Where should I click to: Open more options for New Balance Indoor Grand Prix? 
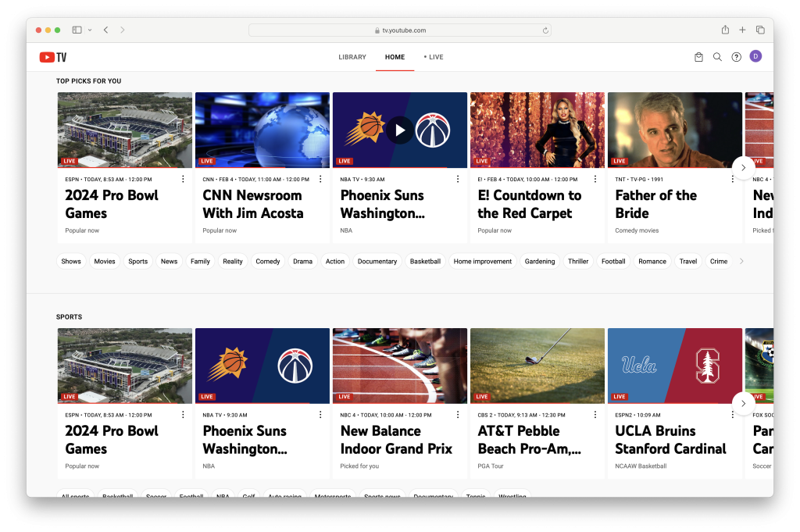pyautogui.click(x=458, y=415)
